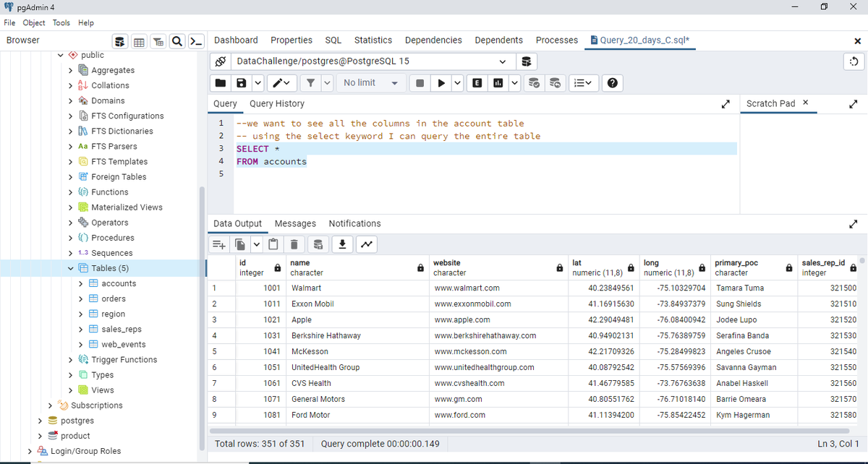This screenshot has height=464, width=868.
Task: Switch to the Query History tab
Action: [x=277, y=103]
